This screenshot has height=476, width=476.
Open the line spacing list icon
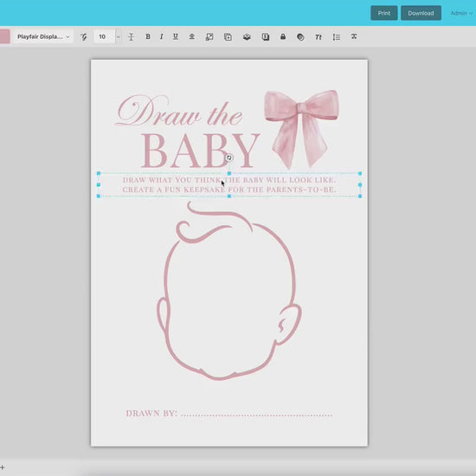point(337,37)
